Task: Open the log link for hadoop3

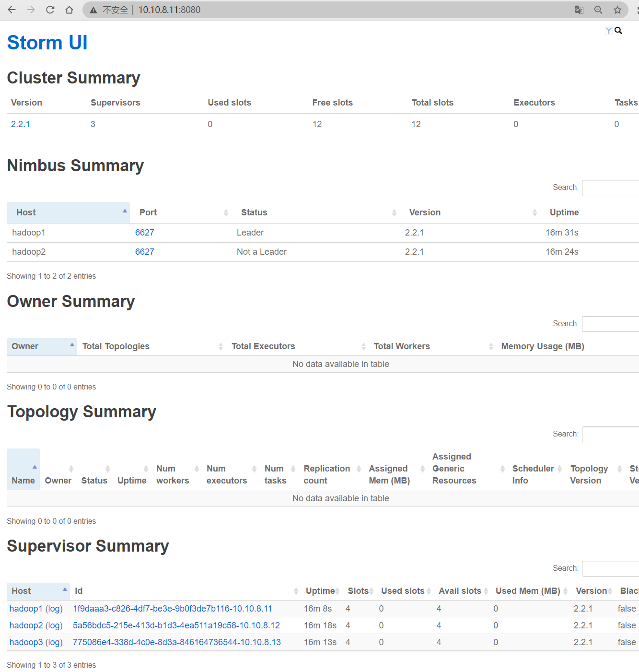Action: (54, 642)
